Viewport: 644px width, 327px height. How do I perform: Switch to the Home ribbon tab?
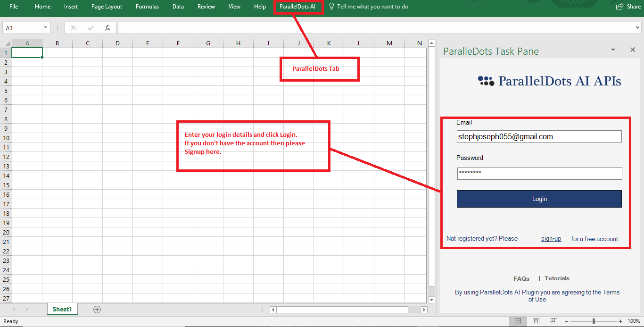pos(42,7)
